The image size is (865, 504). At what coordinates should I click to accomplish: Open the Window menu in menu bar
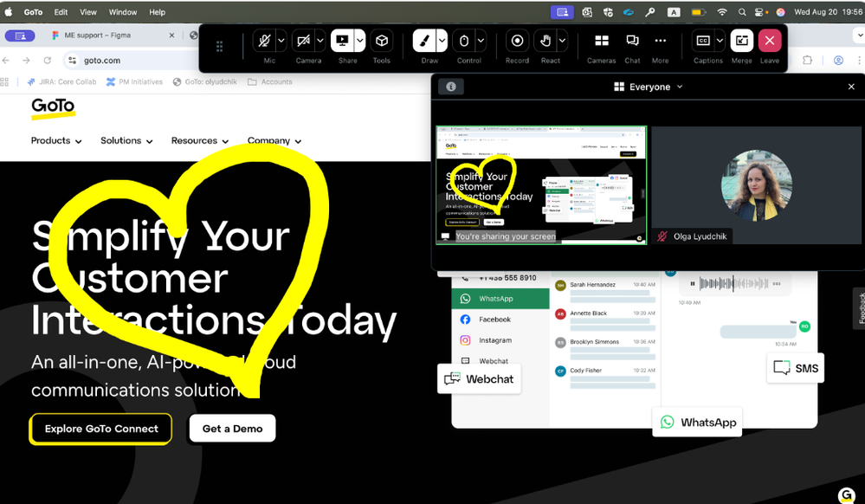[122, 12]
